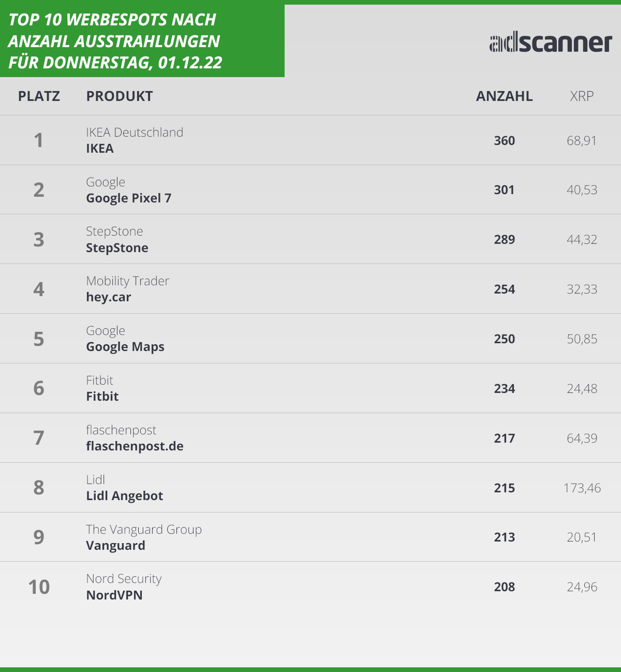Click the StepStone product name
The image size is (621, 672).
tap(117, 248)
